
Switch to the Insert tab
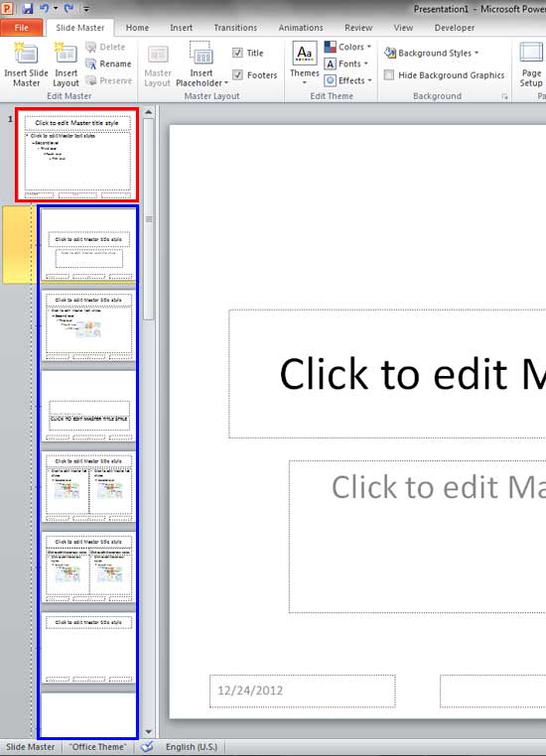pos(181,28)
